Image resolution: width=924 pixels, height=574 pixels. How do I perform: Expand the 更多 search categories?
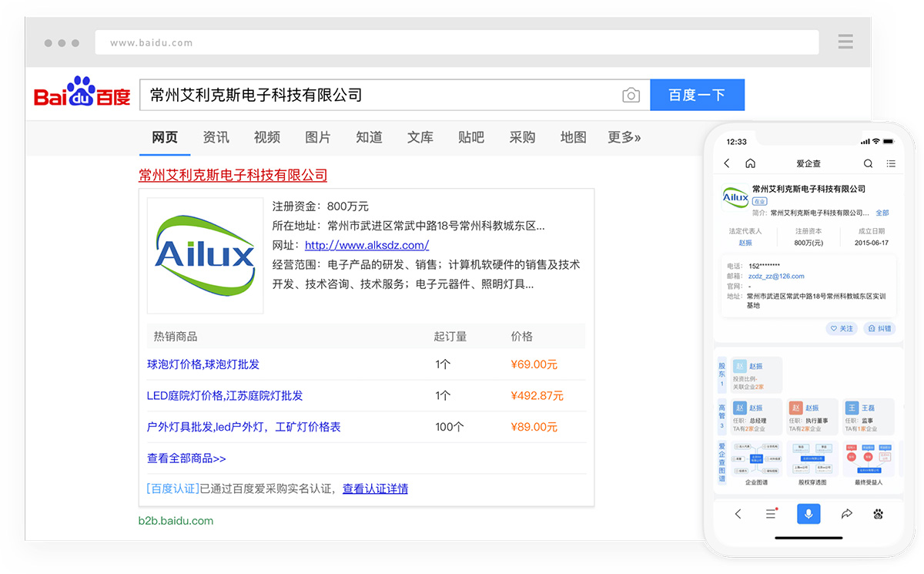coord(624,137)
